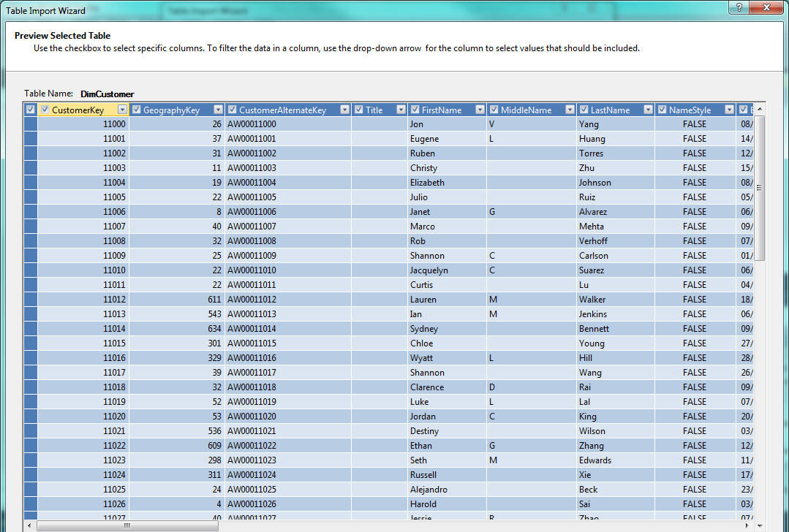Click the vertical scrollbar thumb

(x=759, y=187)
